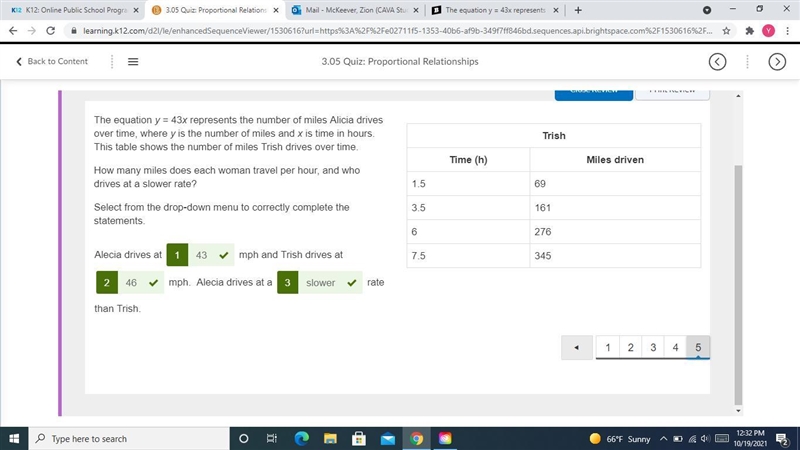Click the blue Close Review button
The height and width of the screenshot is (450, 800).
click(x=594, y=94)
